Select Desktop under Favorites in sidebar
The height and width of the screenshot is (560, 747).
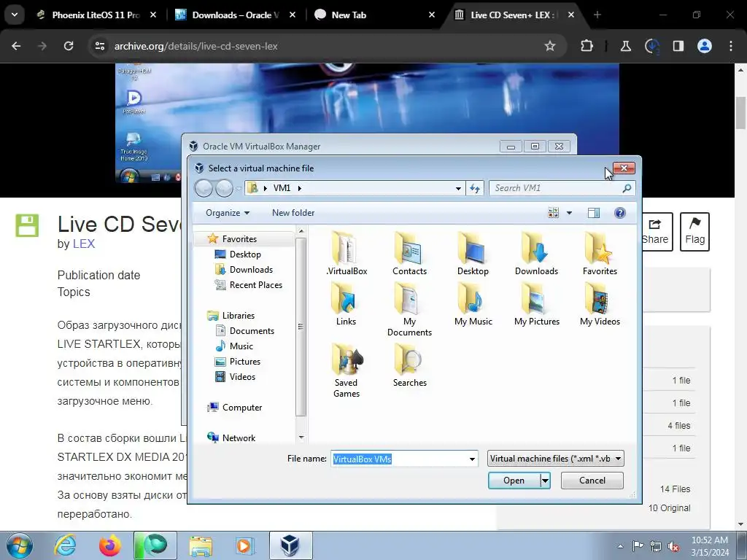tap(245, 254)
